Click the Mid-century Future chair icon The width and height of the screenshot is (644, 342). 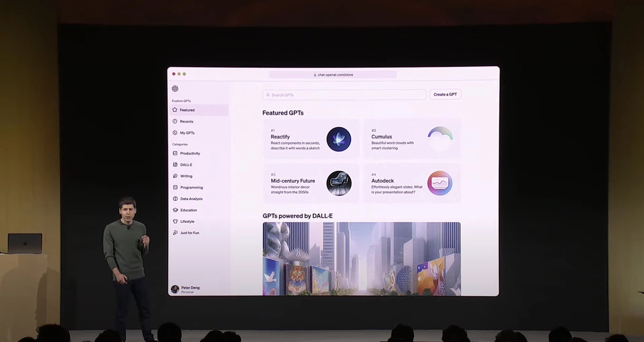pyautogui.click(x=339, y=183)
